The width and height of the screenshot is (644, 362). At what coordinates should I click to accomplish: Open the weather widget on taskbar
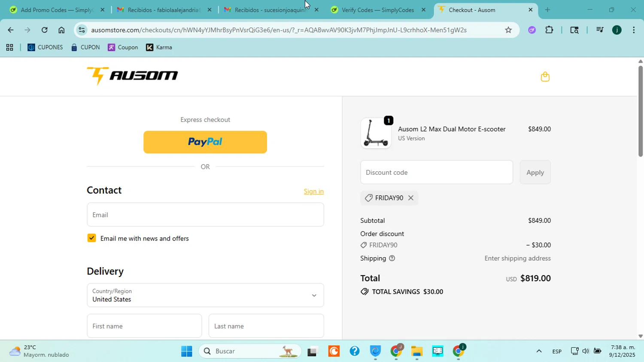click(x=39, y=351)
